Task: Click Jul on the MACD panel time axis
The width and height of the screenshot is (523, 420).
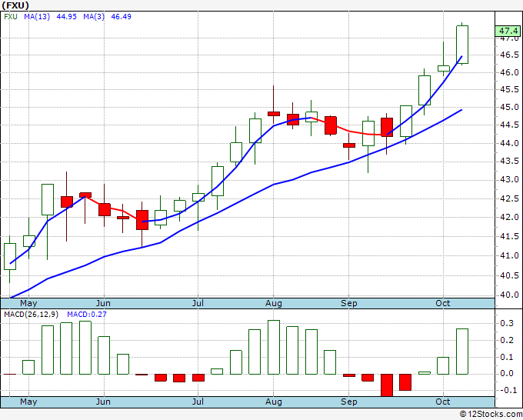Action: [198, 402]
